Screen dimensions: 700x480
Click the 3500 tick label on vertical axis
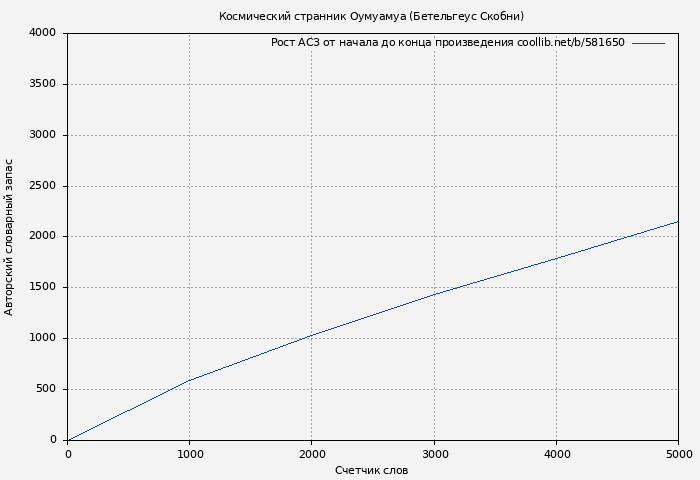point(43,84)
